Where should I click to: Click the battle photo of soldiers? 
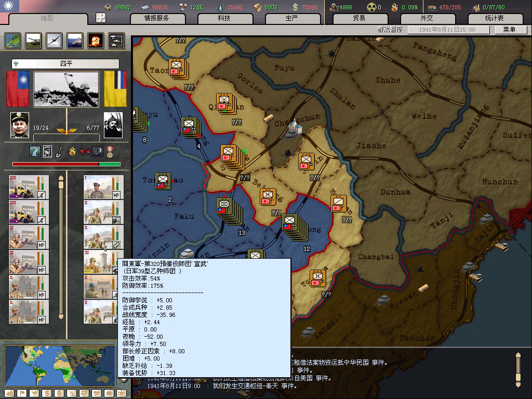pos(66,89)
